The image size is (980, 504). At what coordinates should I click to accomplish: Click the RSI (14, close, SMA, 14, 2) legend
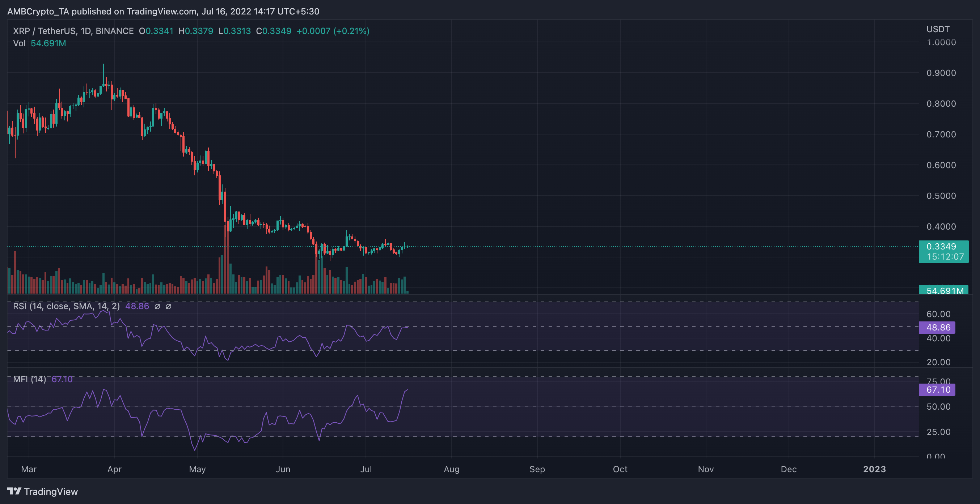point(66,306)
